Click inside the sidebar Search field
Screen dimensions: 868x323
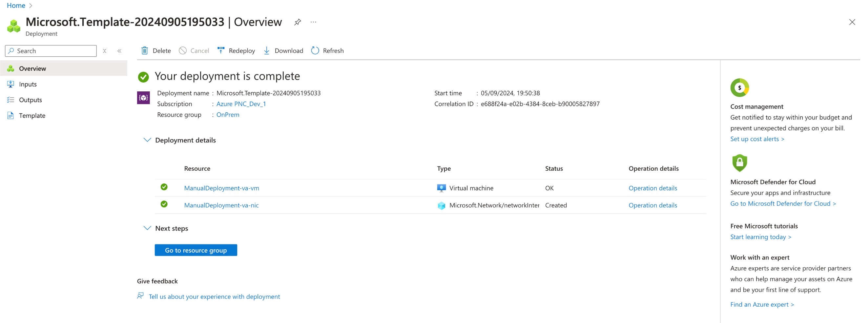[x=51, y=51]
